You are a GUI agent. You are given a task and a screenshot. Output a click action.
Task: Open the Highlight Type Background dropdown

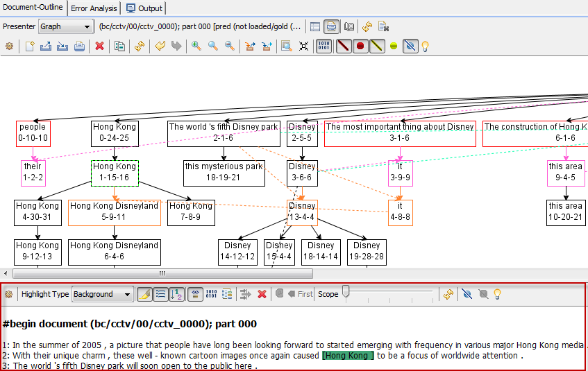102,294
